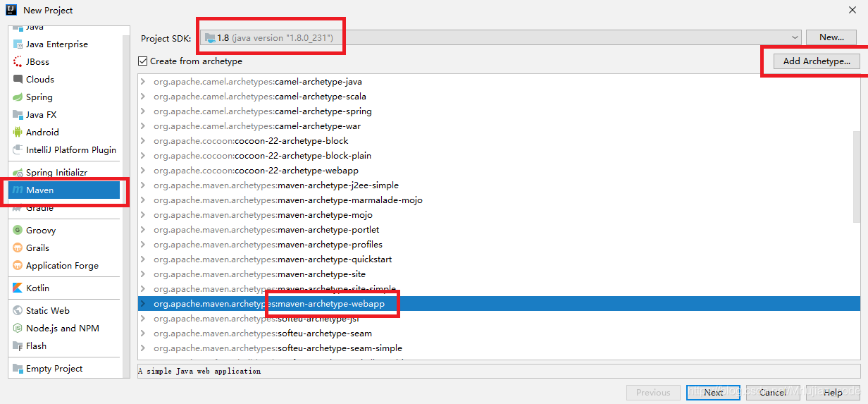Image resolution: width=868 pixels, height=404 pixels.
Task: Select softeu-archetype-seam-simple row
Action: tap(495, 348)
